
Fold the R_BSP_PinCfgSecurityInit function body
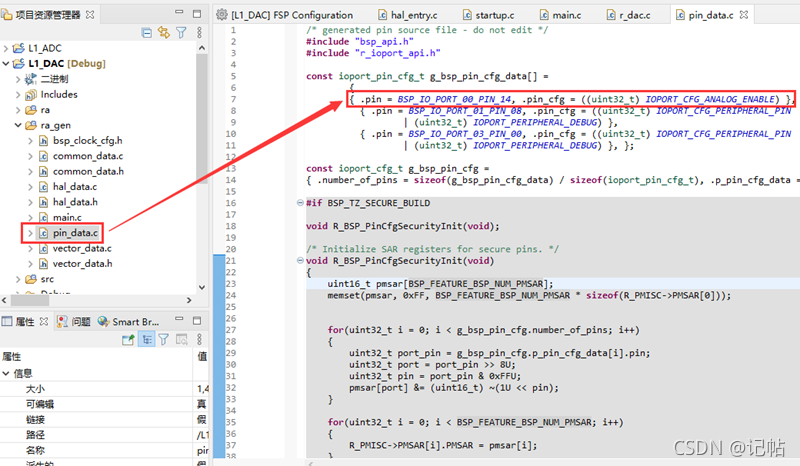coord(301,260)
